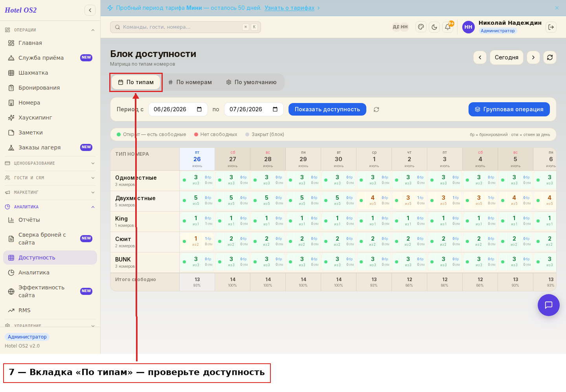Edit the period start date field

coord(178,109)
